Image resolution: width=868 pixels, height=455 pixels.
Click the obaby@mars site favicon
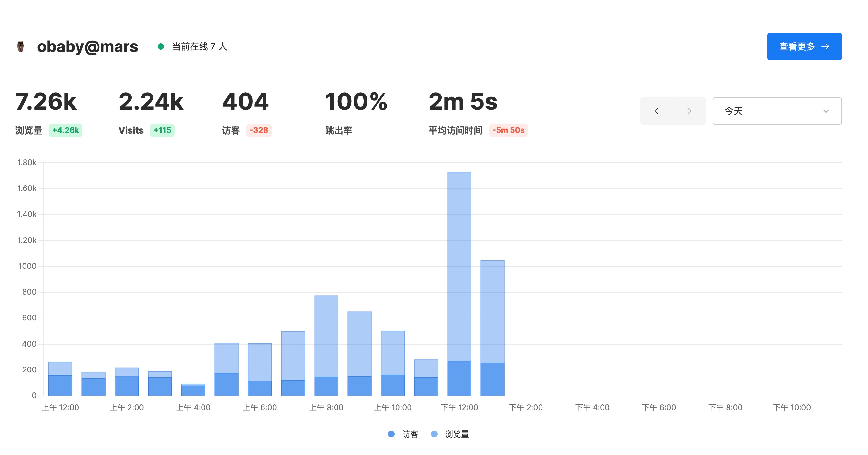pos(21,46)
